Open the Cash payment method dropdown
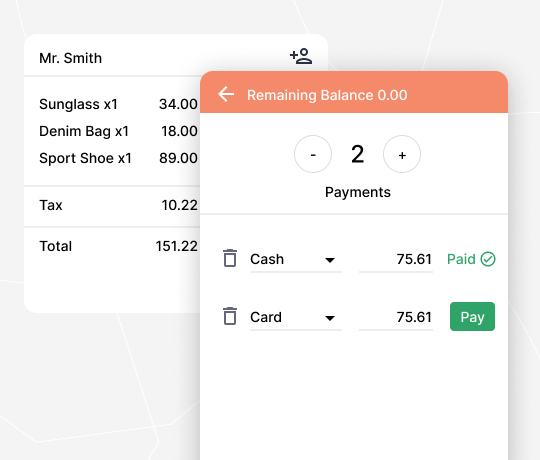Viewport: 540px width, 460px height. (x=296, y=260)
